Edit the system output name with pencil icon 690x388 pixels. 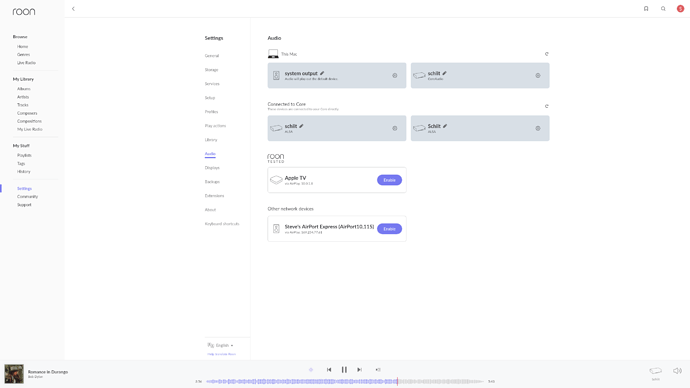click(322, 73)
